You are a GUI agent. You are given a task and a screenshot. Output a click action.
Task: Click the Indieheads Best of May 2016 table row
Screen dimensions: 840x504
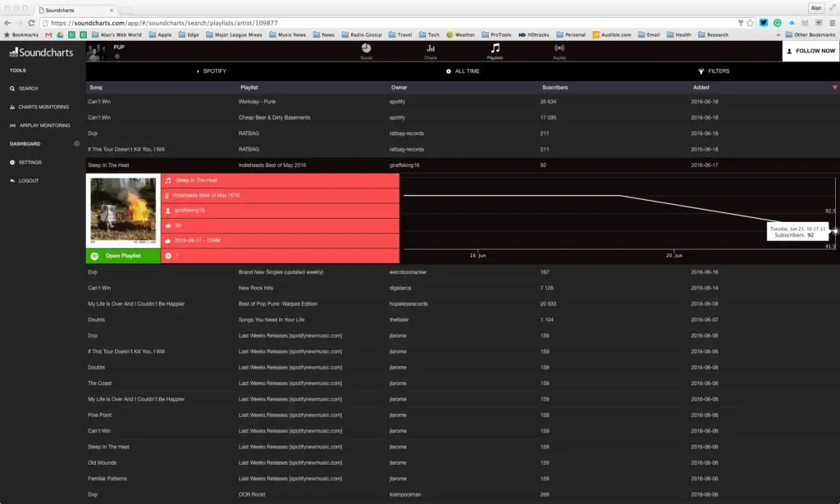[x=463, y=166]
